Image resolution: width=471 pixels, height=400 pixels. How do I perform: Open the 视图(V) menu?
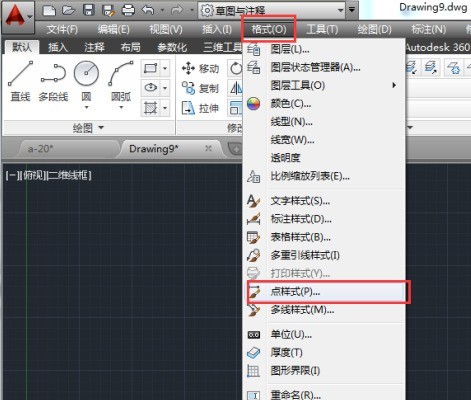coord(166,29)
